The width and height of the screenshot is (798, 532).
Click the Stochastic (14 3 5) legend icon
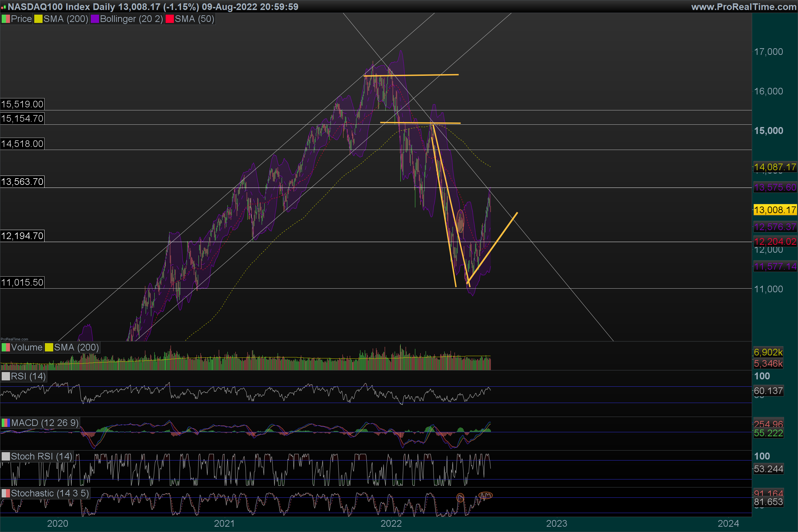(x=6, y=493)
